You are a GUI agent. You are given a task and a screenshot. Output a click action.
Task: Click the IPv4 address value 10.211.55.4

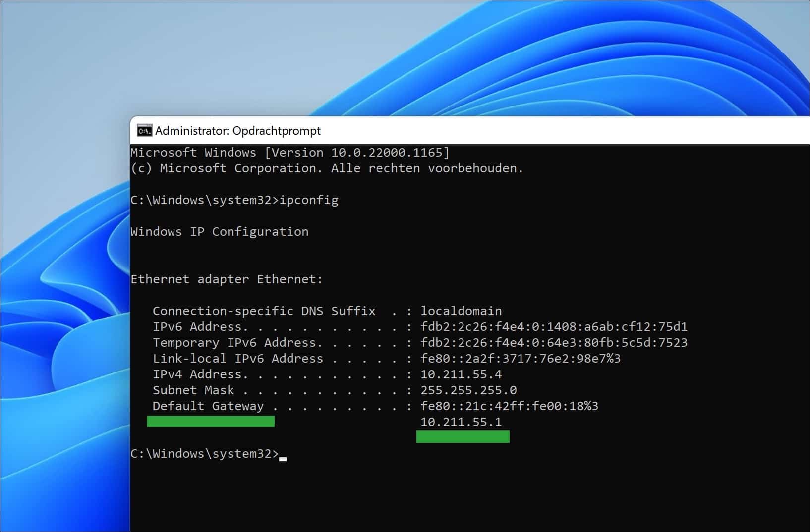[x=461, y=374]
